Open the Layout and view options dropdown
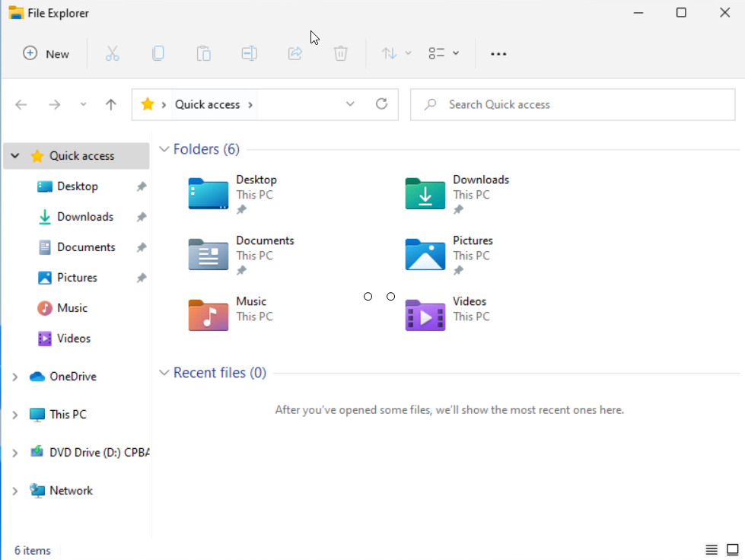Image resolution: width=745 pixels, height=560 pixels. (x=444, y=53)
